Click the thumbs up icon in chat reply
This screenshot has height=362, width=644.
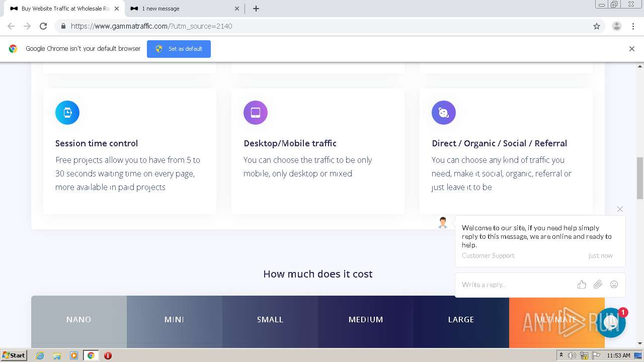[x=582, y=285]
